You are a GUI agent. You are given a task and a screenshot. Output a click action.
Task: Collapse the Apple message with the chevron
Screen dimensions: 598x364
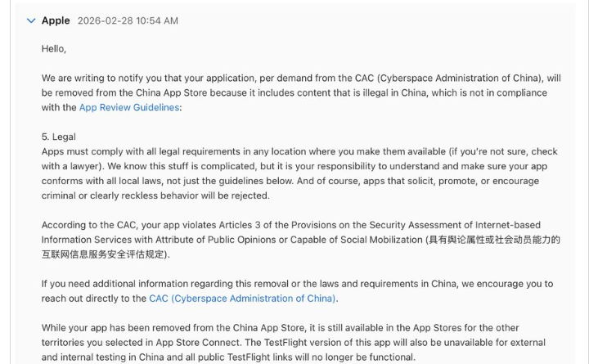tap(31, 20)
